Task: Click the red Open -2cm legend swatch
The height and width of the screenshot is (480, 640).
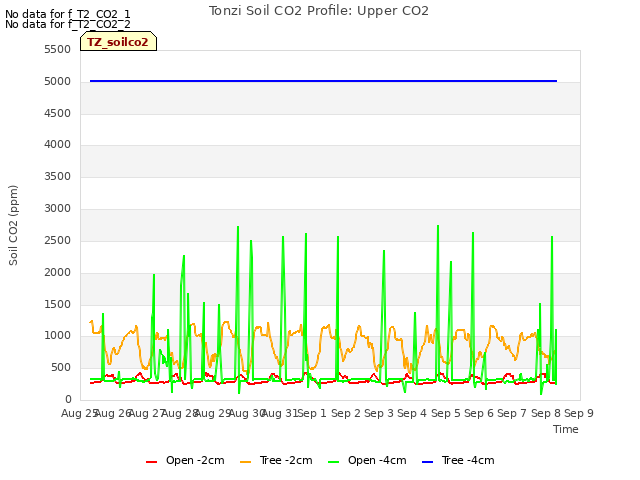Action: [x=151, y=462]
